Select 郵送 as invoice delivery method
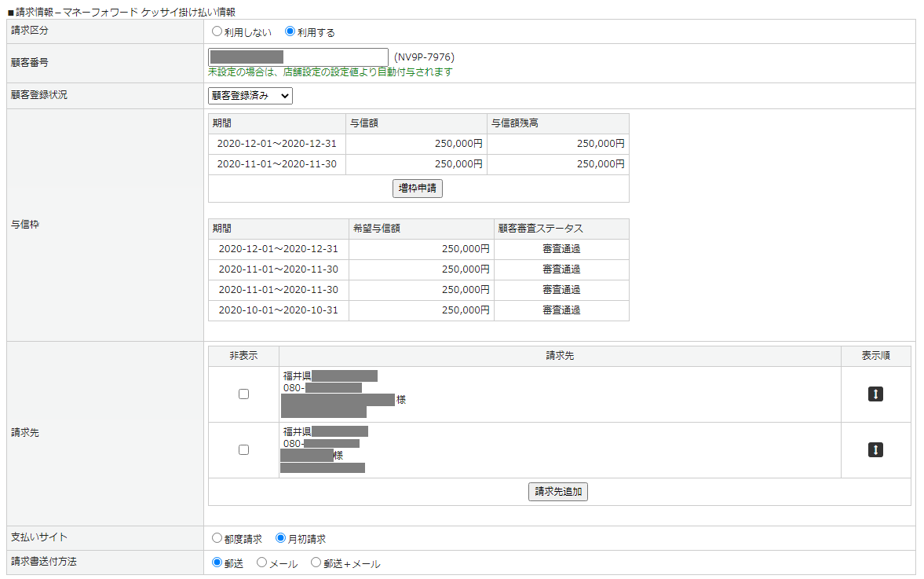The height and width of the screenshot is (579, 924). click(x=217, y=563)
